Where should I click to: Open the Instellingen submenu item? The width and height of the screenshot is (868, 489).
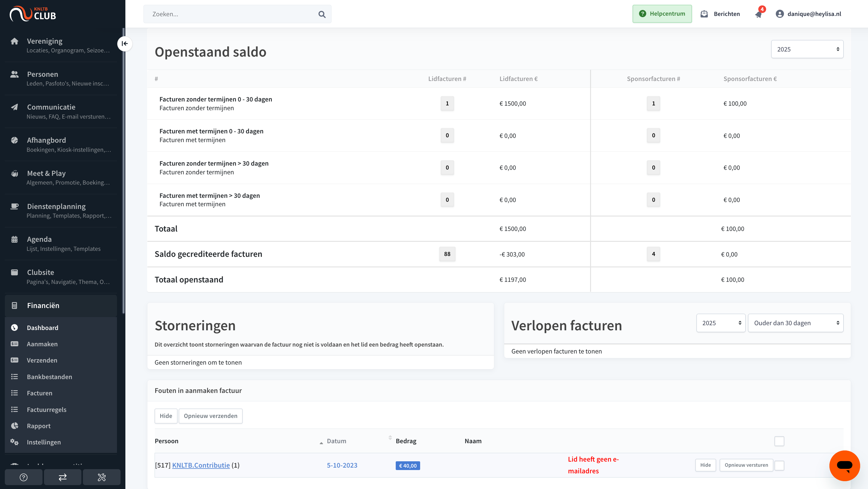pyautogui.click(x=61, y=442)
